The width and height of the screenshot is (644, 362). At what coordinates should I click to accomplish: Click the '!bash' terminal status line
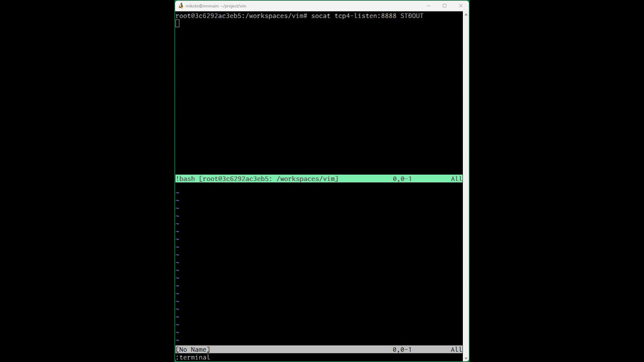[319, 178]
